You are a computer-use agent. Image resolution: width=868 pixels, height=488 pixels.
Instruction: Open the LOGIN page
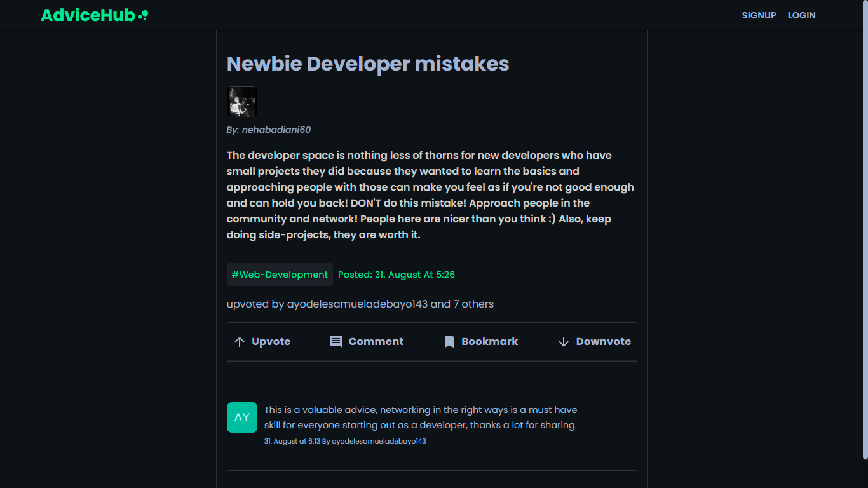pyautogui.click(x=802, y=15)
